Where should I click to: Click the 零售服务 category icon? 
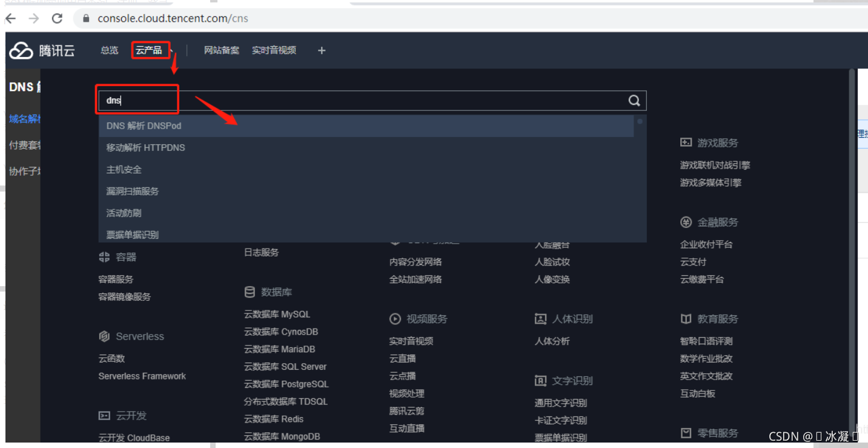click(x=686, y=433)
